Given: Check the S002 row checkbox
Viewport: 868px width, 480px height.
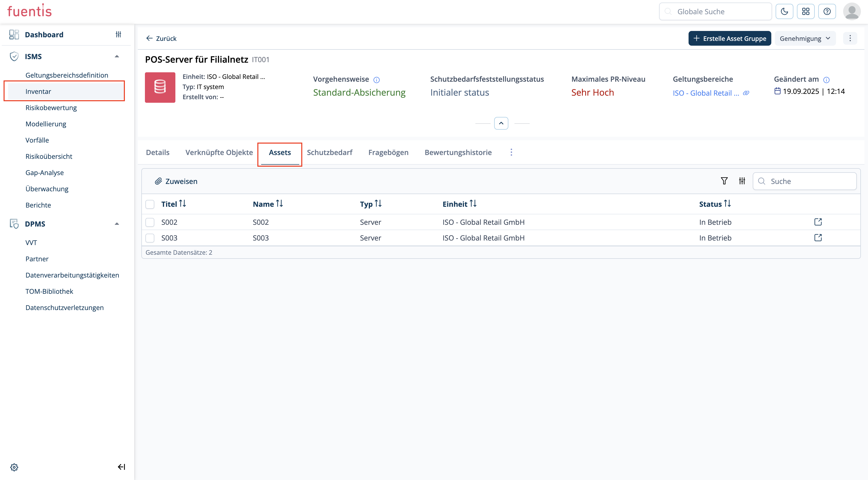Looking at the screenshot, I should click(x=150, y=222).
